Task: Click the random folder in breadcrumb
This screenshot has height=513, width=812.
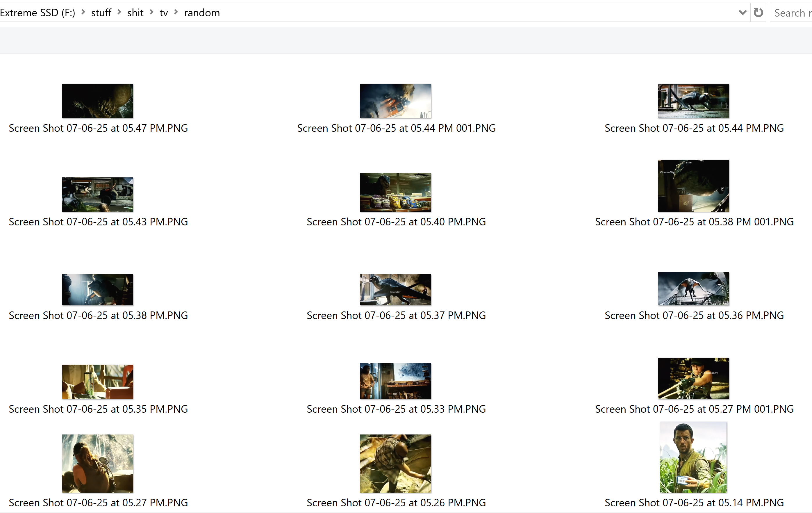Action: [x=202, y=13]
